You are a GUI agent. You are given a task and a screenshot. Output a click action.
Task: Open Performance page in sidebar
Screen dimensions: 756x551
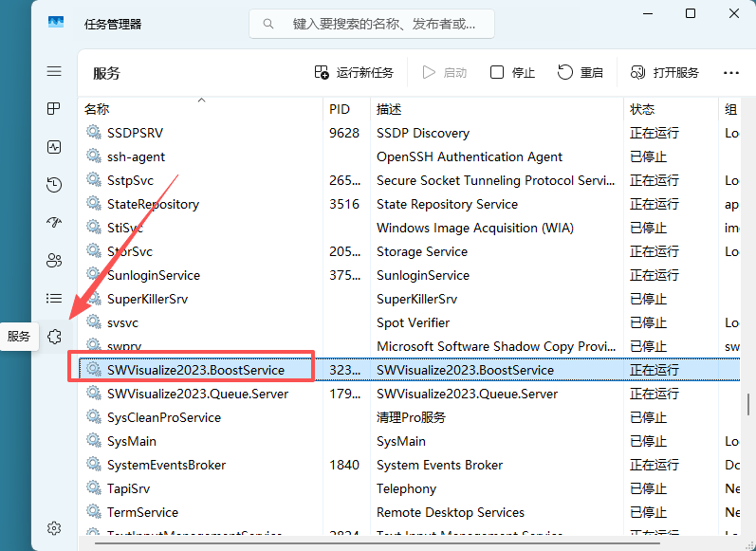point(54,147)
